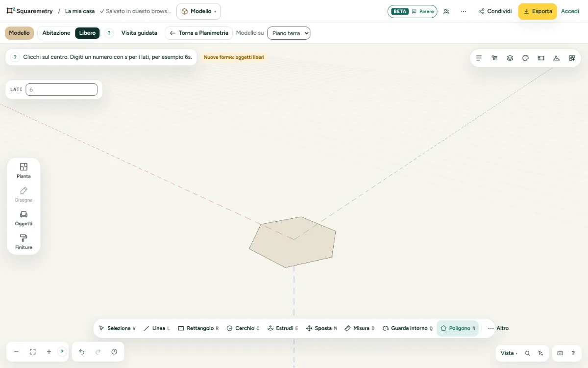Click the fit-to-screen frame icon
Viewport: 588px width, 368px height.
pos(33,352)
